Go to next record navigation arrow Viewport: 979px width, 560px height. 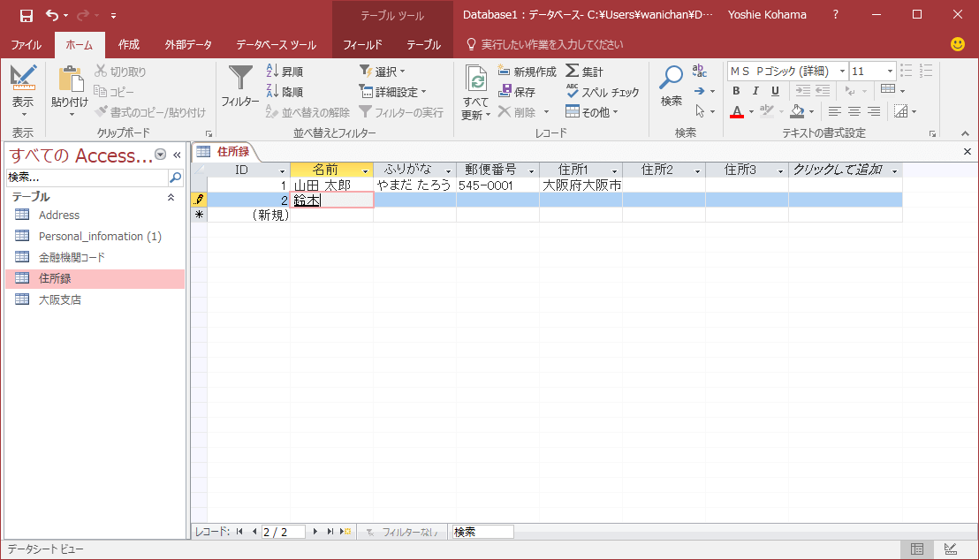click(315, 532)
